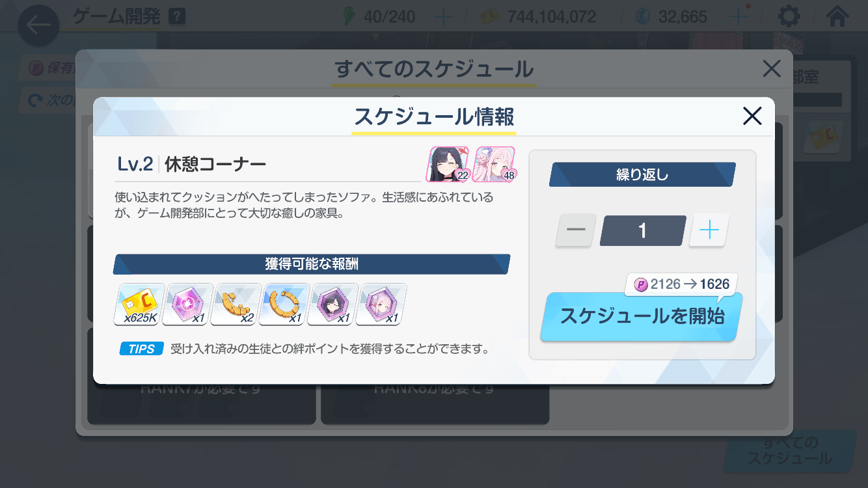
Task: Select the dark-haired student eleph reward icon
Action: click(x=332, y=305)
